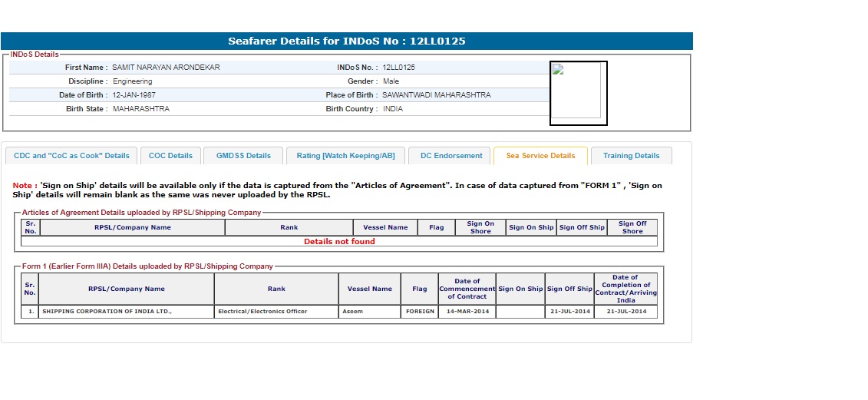Click the Sign On Shore column header
The width and height of the screenshot is (868, 400).
[x=480, y=227]
